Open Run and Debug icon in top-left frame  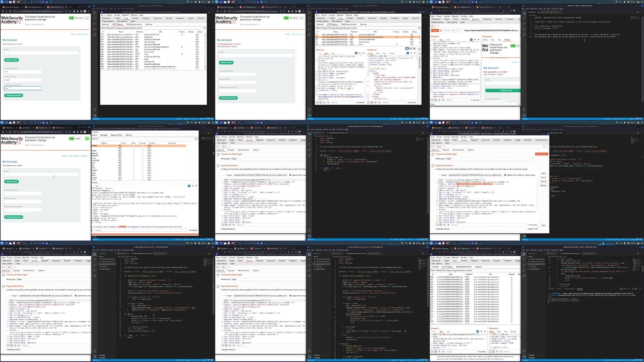pos(94,29)
